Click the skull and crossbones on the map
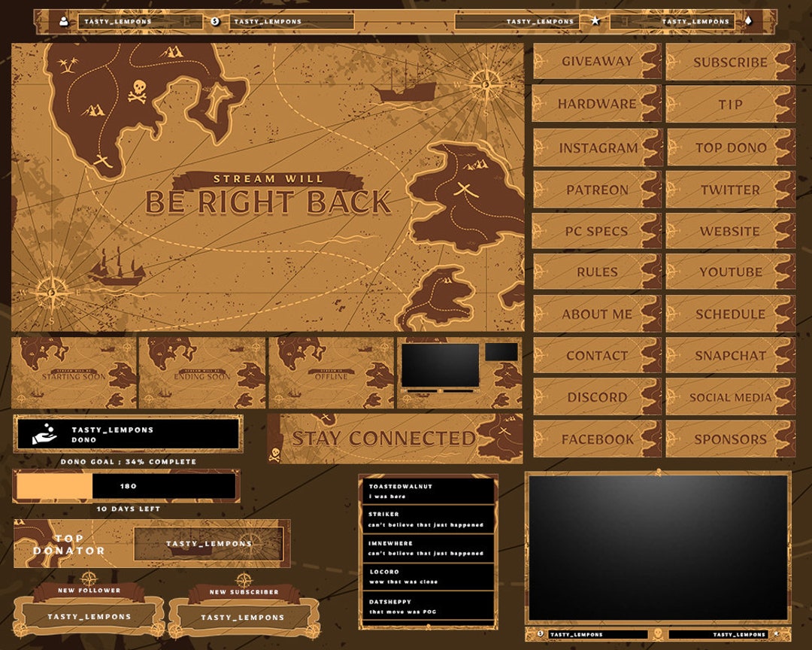 click(138, 90)
